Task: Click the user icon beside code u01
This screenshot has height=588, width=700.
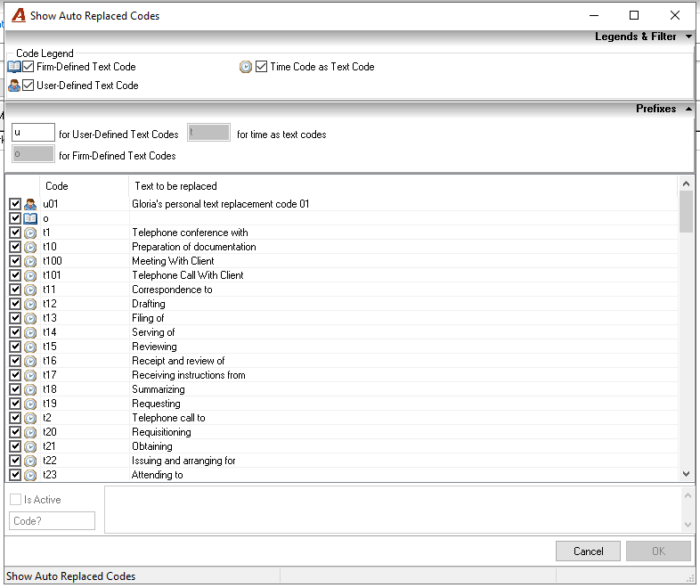Action: tap(30, 205)
